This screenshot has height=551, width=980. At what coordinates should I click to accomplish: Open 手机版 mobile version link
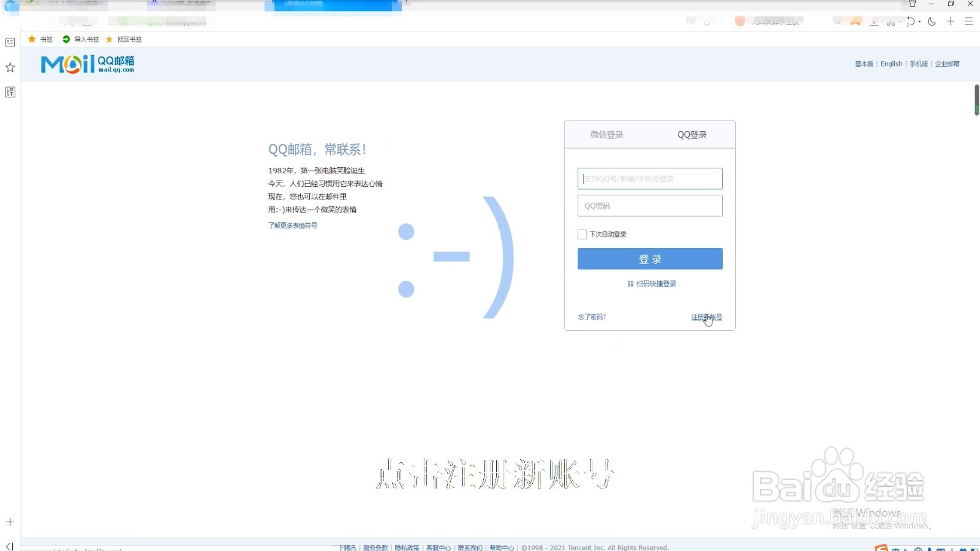[x=919, y=64]
